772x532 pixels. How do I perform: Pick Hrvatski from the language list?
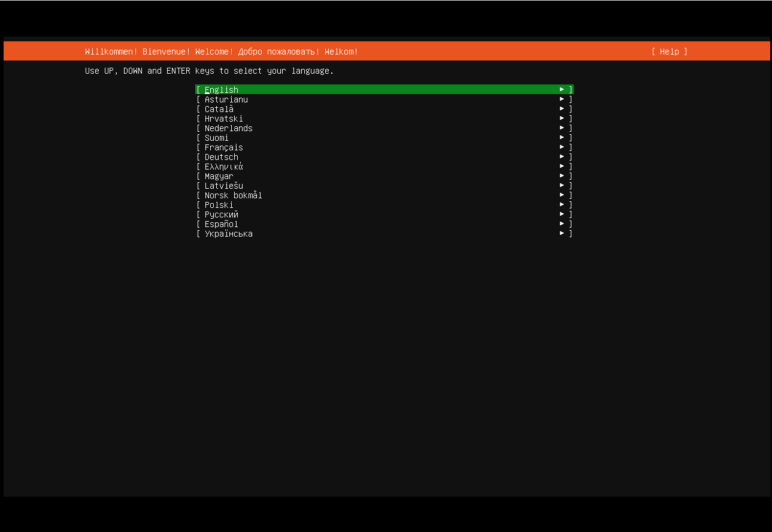click(x=223, y=119)
